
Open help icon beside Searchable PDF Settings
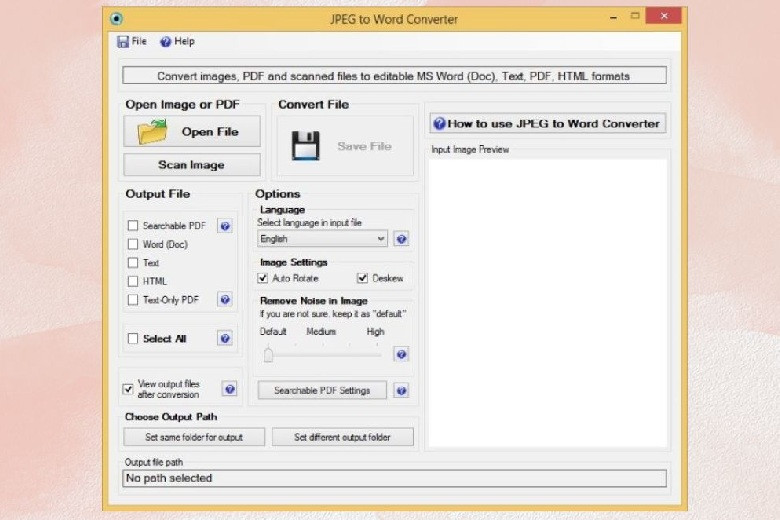point(401,391)
